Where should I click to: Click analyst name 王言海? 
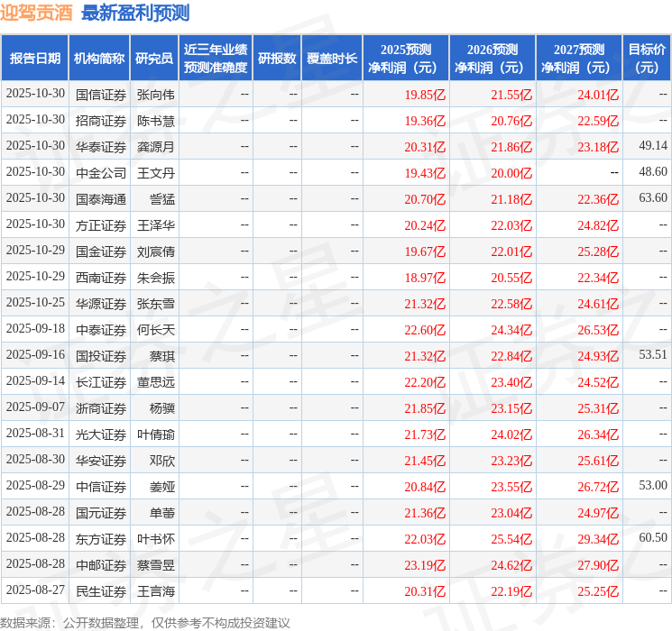[x=156, y=591]
